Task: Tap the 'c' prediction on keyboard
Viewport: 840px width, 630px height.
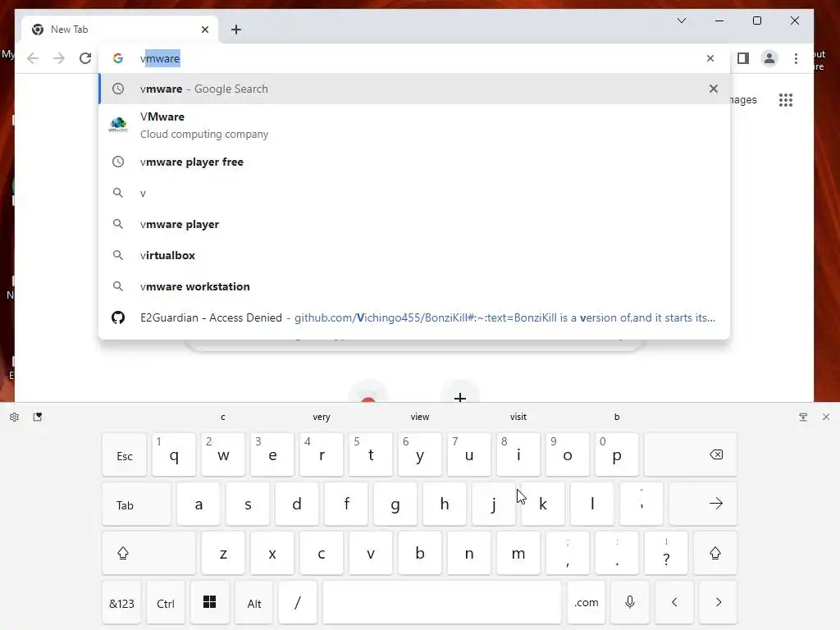Action: pos(223,417)
